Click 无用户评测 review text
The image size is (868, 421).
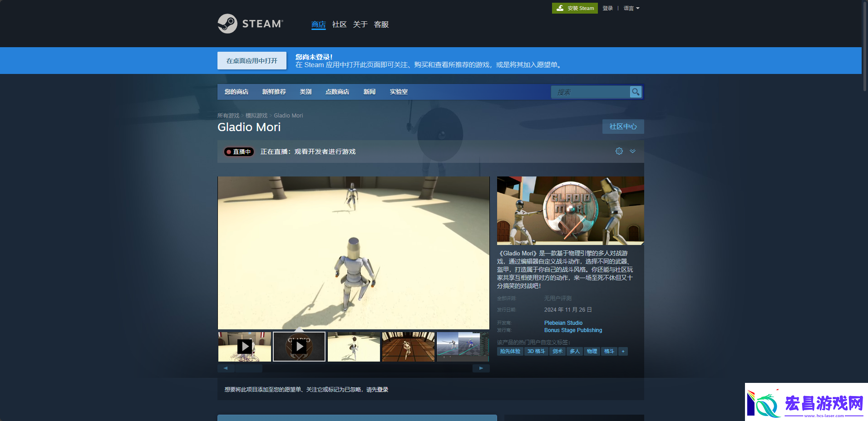pos(558,299)
